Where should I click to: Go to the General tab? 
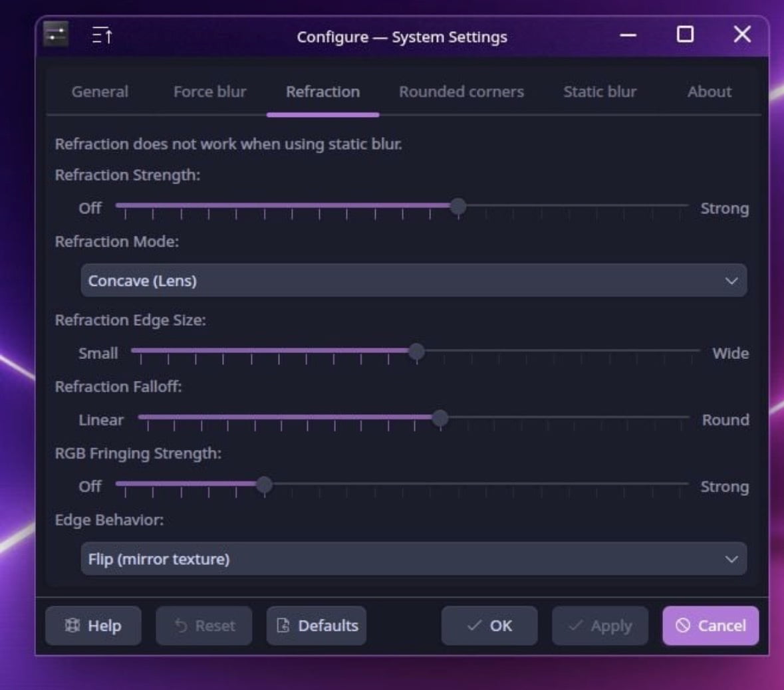[x=100, y=92]
